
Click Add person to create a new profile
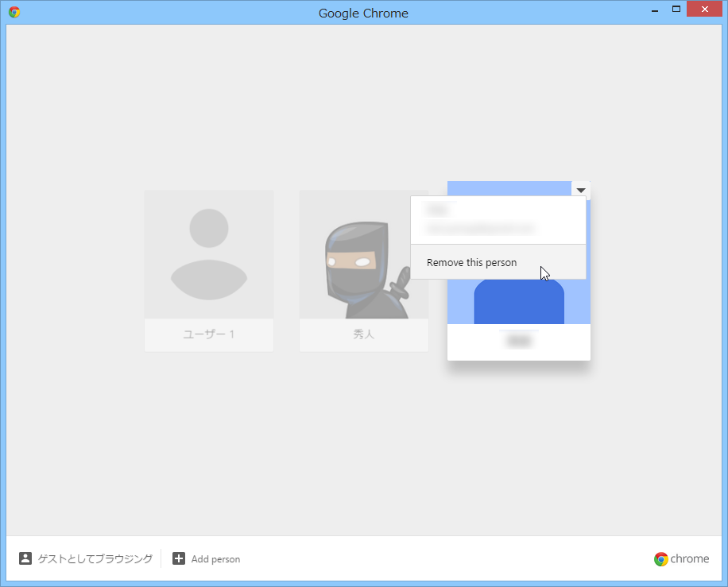(x=215, y=558)
